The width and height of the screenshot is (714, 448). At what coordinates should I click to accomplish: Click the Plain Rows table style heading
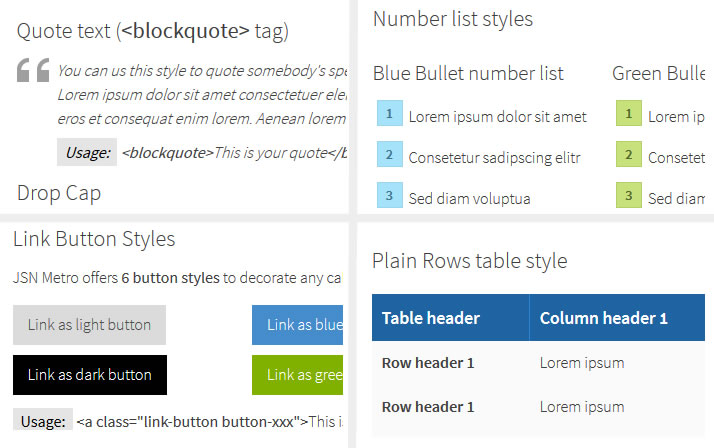(x=469, y=261)
